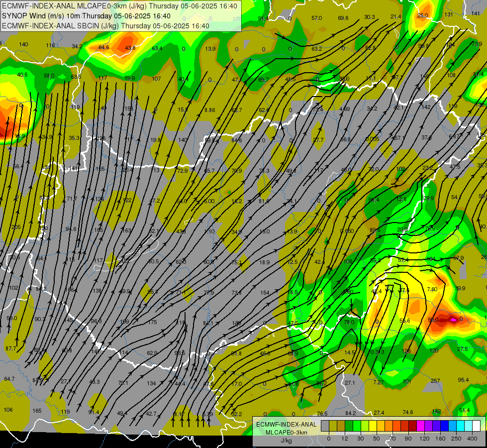Viewport: 487px width, 448px height.
Task: Click map value 78.0
Action: [x=349, y=322]
